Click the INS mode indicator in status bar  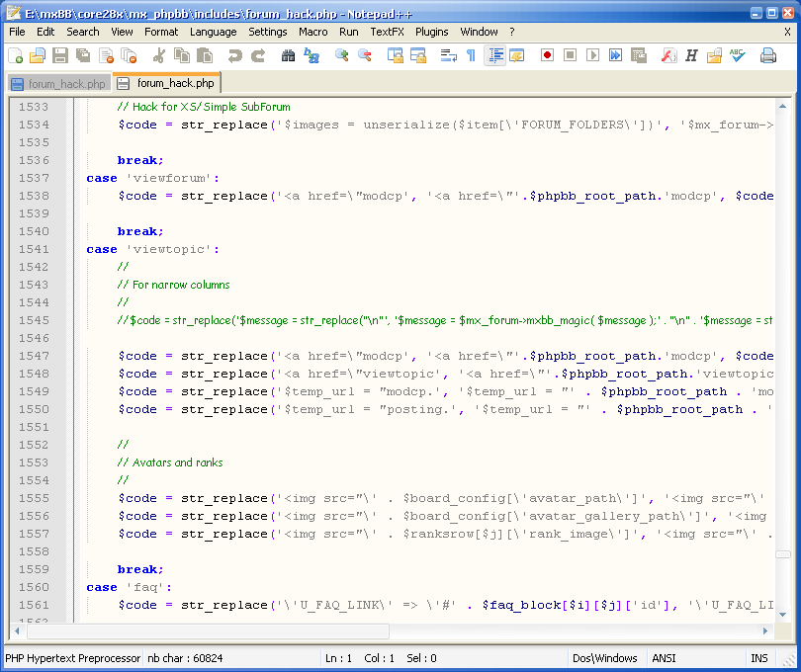pos(758,658)
